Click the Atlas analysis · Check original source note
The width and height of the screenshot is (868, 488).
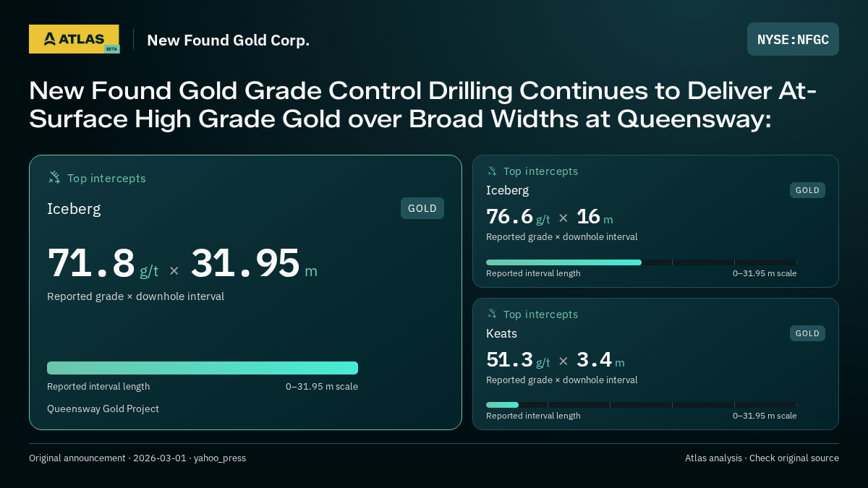tap(762, 458)
